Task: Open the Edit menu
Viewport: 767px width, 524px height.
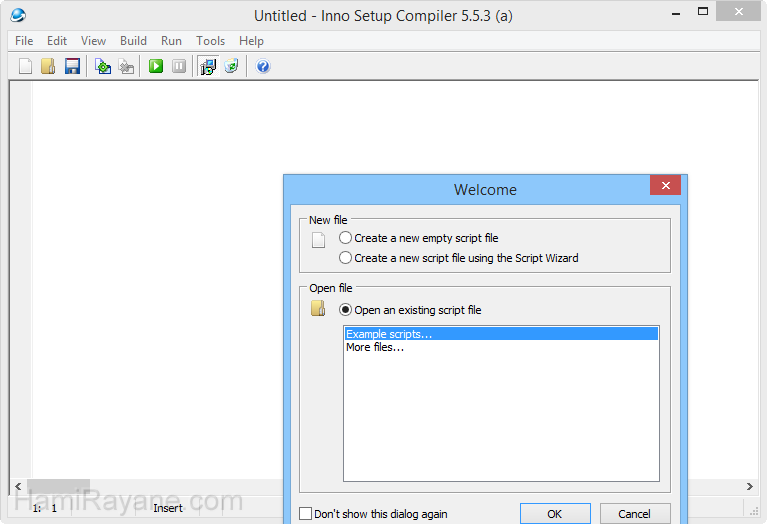Action: 57,41
